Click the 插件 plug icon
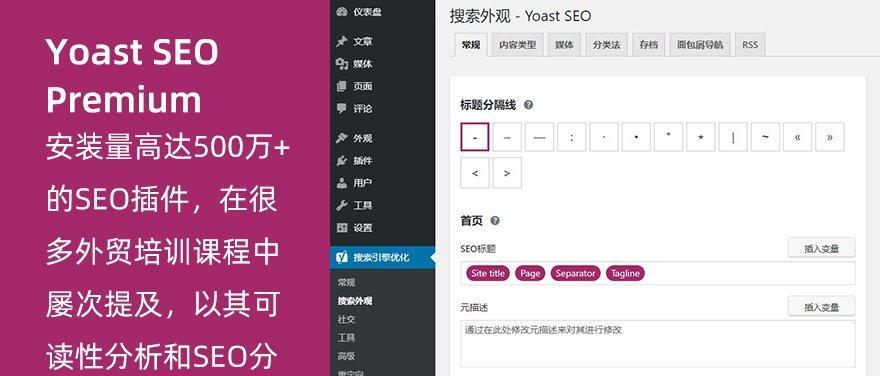 (341, 161)
